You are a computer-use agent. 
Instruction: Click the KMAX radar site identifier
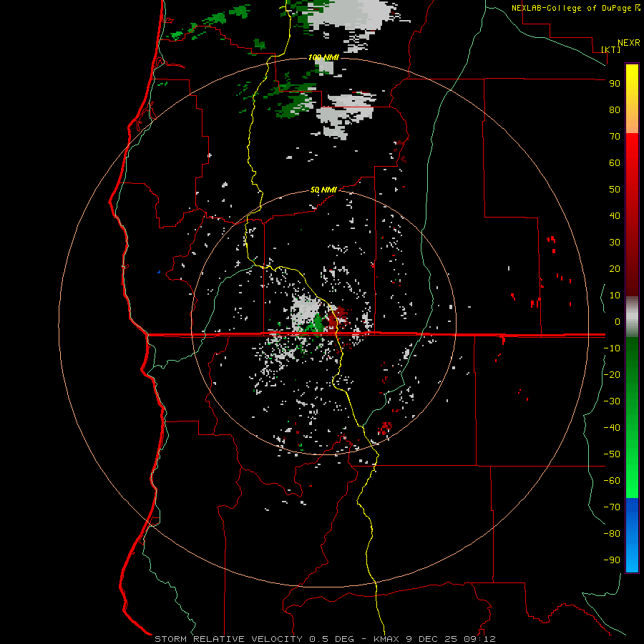click(386, 639)
